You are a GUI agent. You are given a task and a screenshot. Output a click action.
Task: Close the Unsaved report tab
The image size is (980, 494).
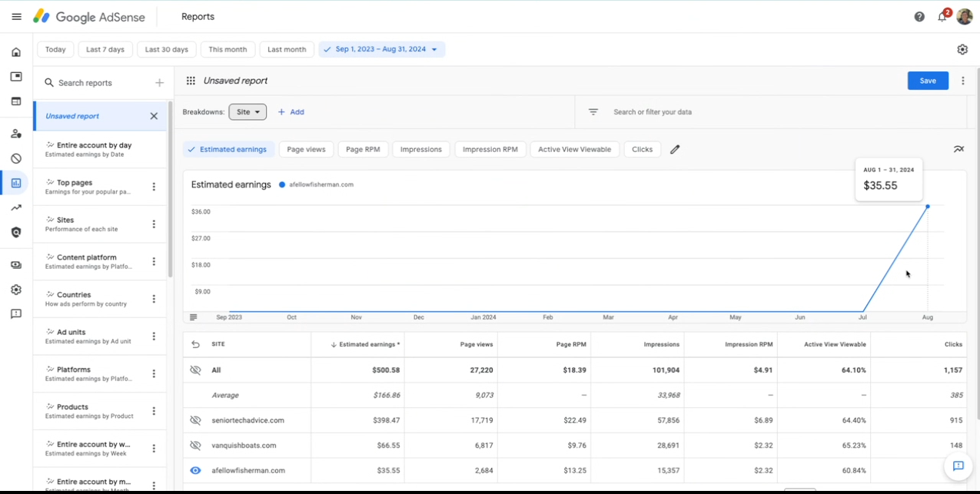[x=154, y=116]
